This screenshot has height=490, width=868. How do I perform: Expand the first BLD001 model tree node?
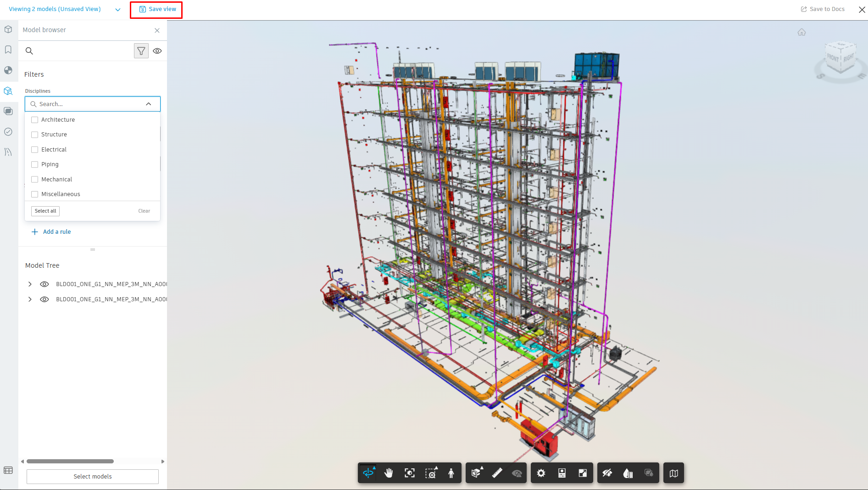pos(30,284)
